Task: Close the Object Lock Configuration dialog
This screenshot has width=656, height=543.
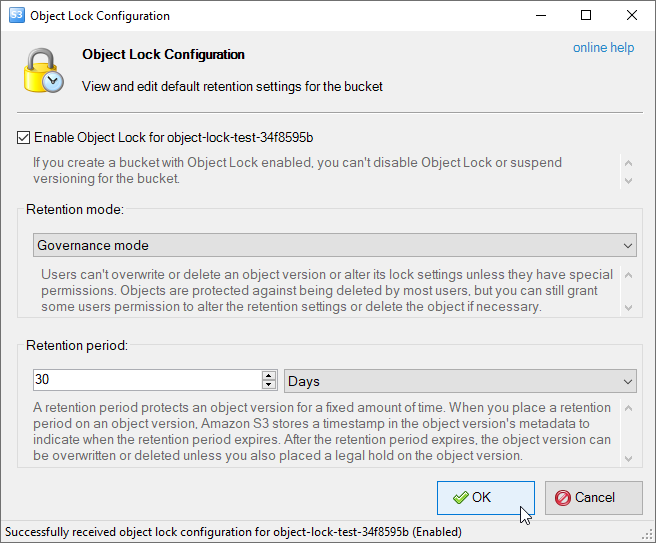Action: point(632,15)
